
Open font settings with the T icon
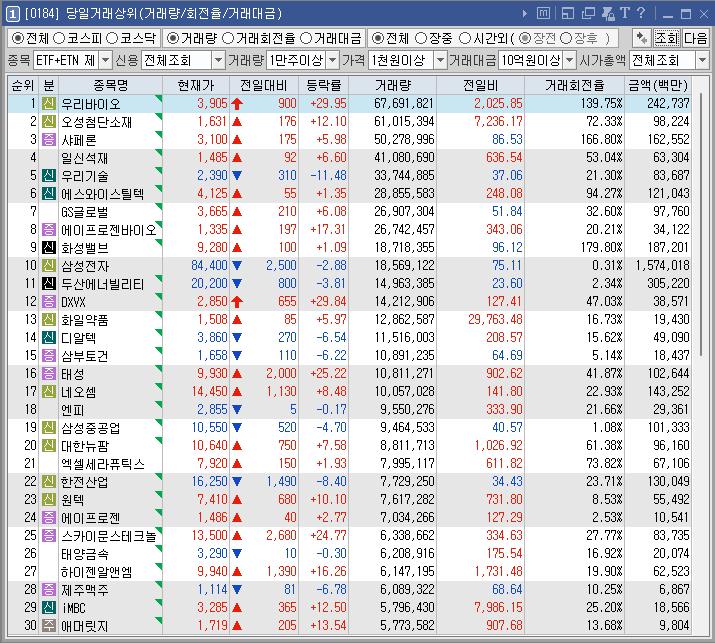[625, 13]
